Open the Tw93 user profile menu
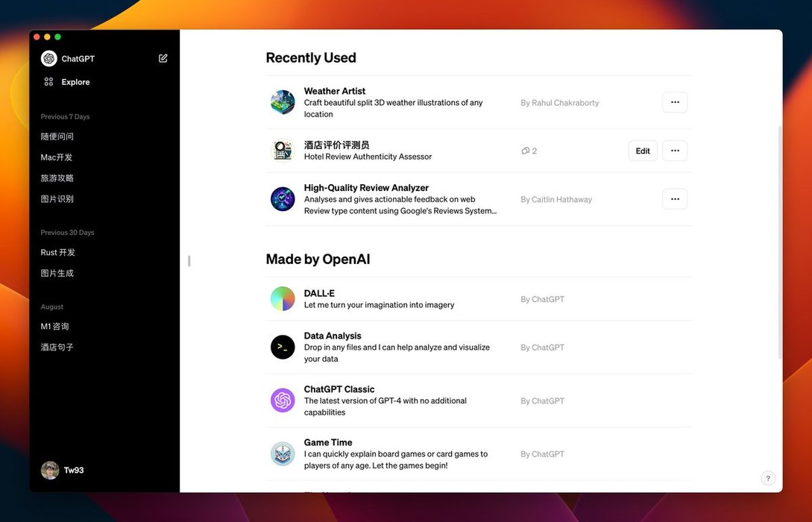The image size is (812, 522). pyautogui.click(x=63, y=471)
